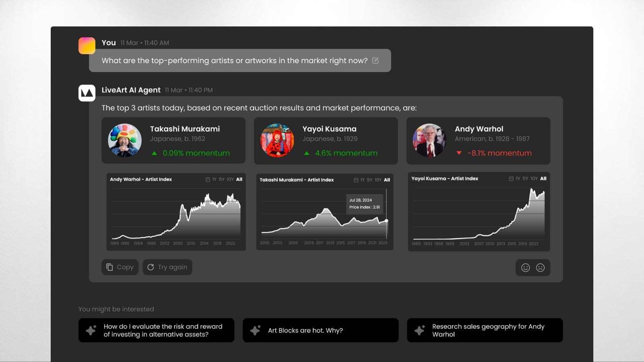The height and width of the screenshot is (362, 644).
Task: Click "Japanese, b. 1929" under Kusama
Action: (330, 139)
